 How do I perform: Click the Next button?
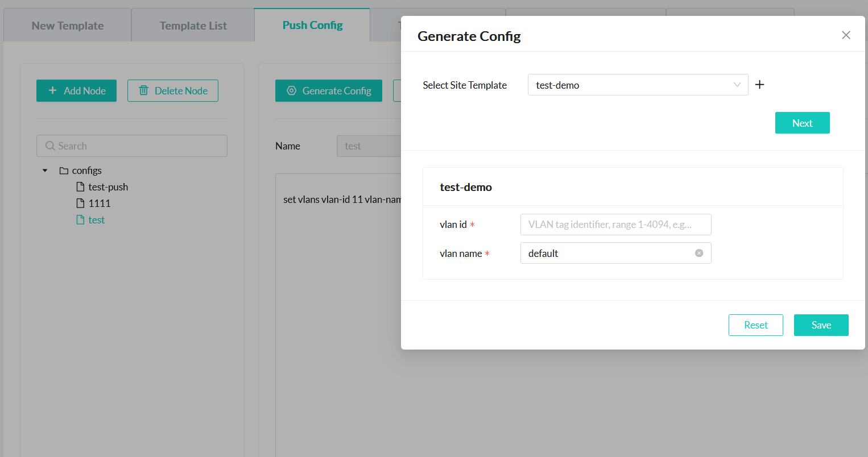802,123
